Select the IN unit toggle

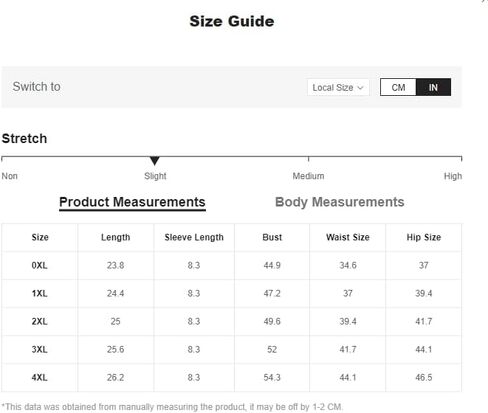433,87
